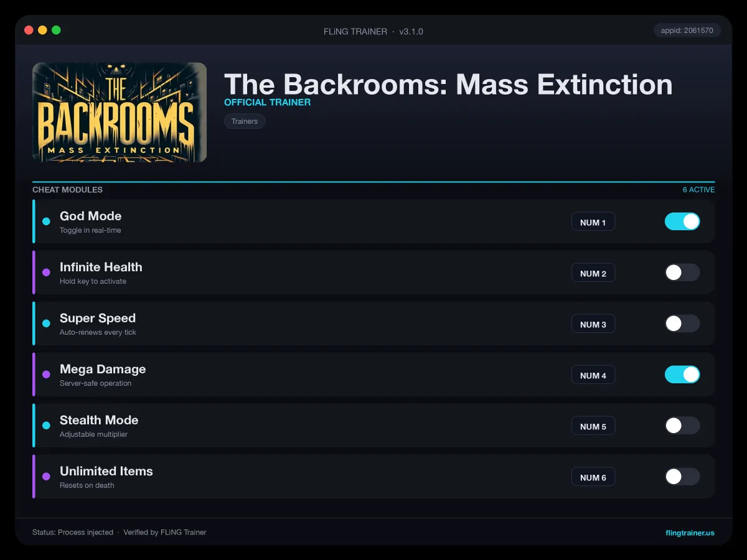
Task: Click the yellow minimize window dot
Action: click(42, 30)
